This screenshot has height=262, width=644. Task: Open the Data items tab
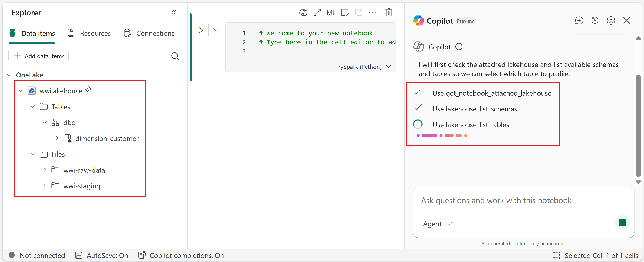pyautogui.click(x=32, y=33)
